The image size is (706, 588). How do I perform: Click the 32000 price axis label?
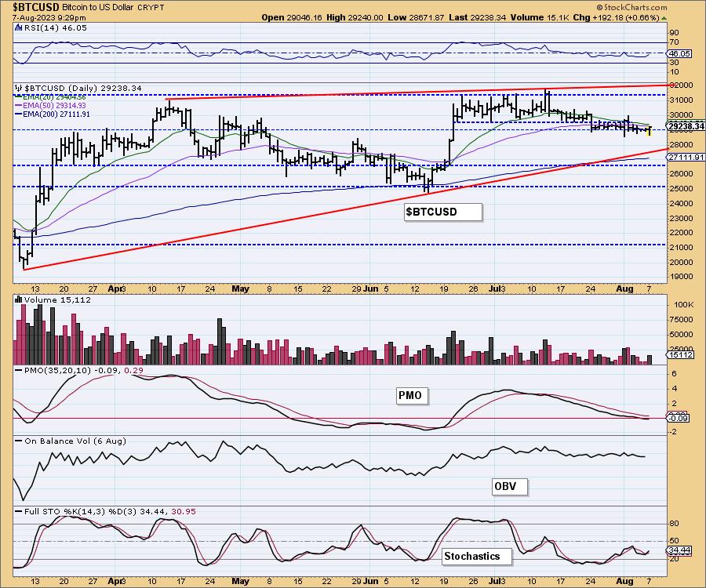click(x=681, y=85)
